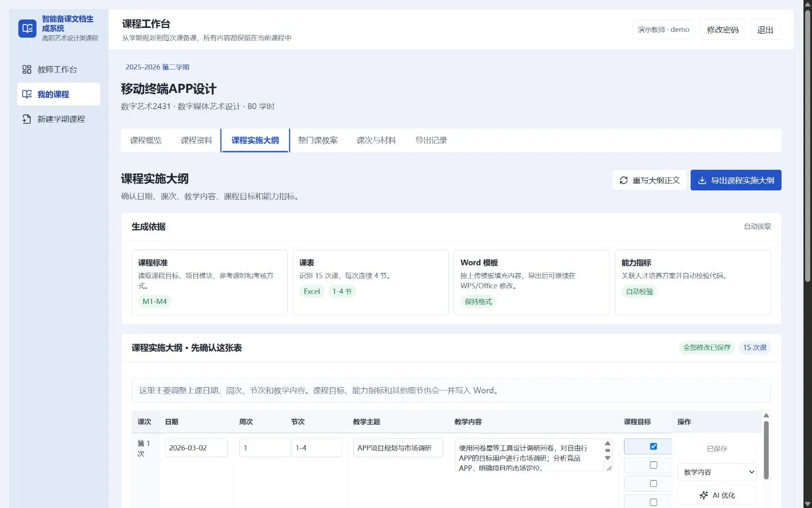Click the sparkle icon on AI 优化
The height and width of the screenshot is (508, 812).
coord(704,495)
